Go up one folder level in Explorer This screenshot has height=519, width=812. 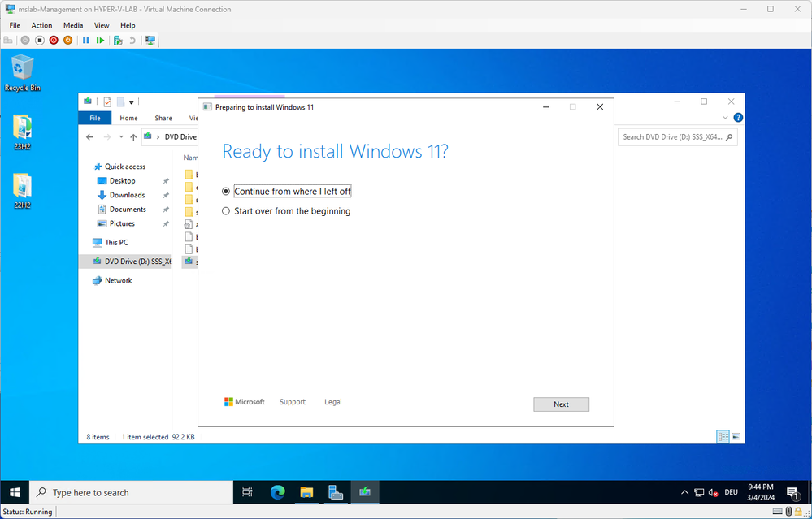coord(133,137)
